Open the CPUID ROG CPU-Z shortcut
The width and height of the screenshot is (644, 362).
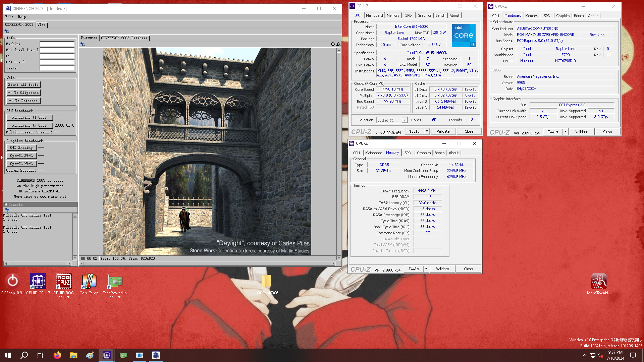(x=63, y=287)
